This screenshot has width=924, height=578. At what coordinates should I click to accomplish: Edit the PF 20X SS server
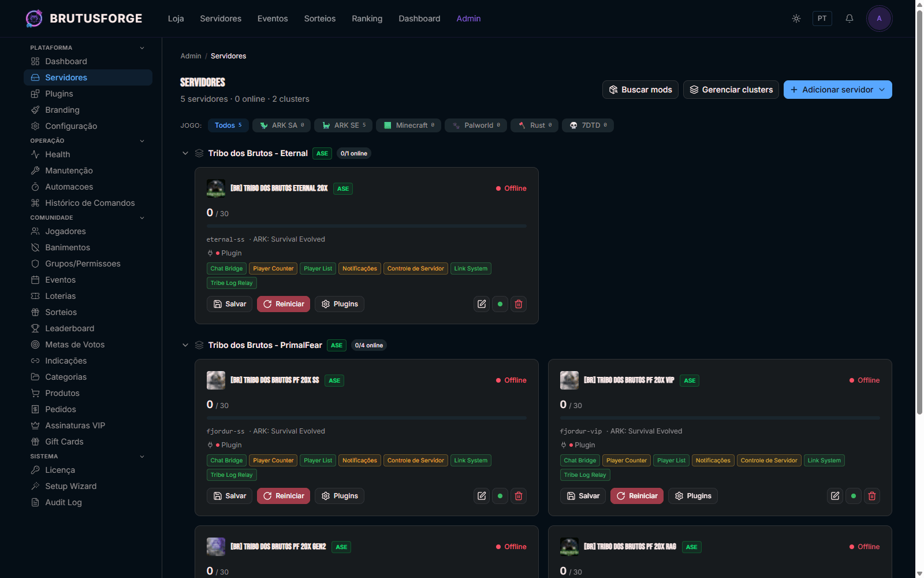(482, 496)
